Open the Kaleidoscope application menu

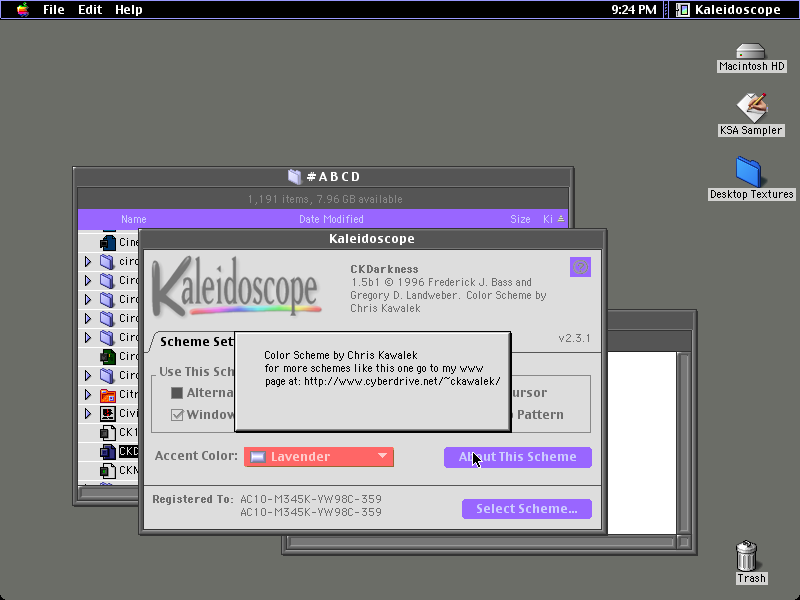[x=729, y=10]
